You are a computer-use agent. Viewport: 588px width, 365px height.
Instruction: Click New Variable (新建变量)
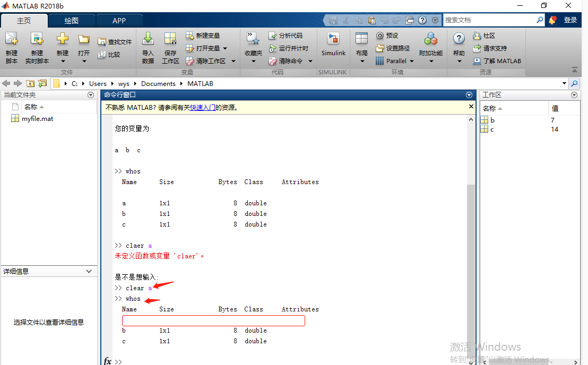[x=203, y=36]
